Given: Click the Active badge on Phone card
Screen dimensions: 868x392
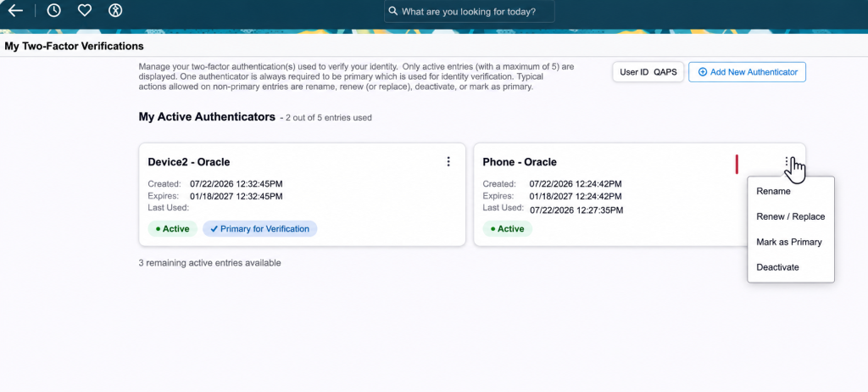Looking at the screenshot, I should coord(508,228).
